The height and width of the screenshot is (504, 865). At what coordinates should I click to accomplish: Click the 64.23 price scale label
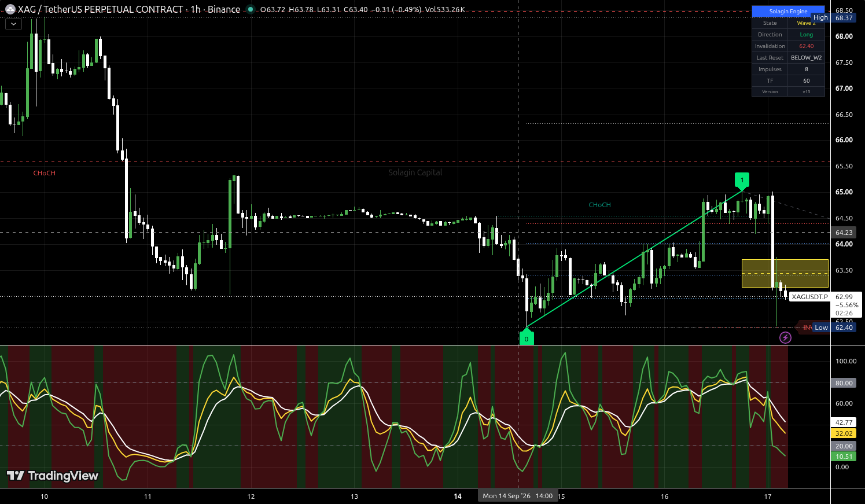coord(844,233)
